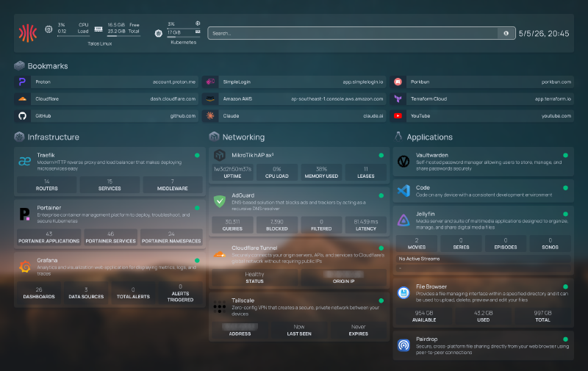Click the Vaultwarden icon
Viewport: 588px width, 371px height.
[x=404, y=162]
